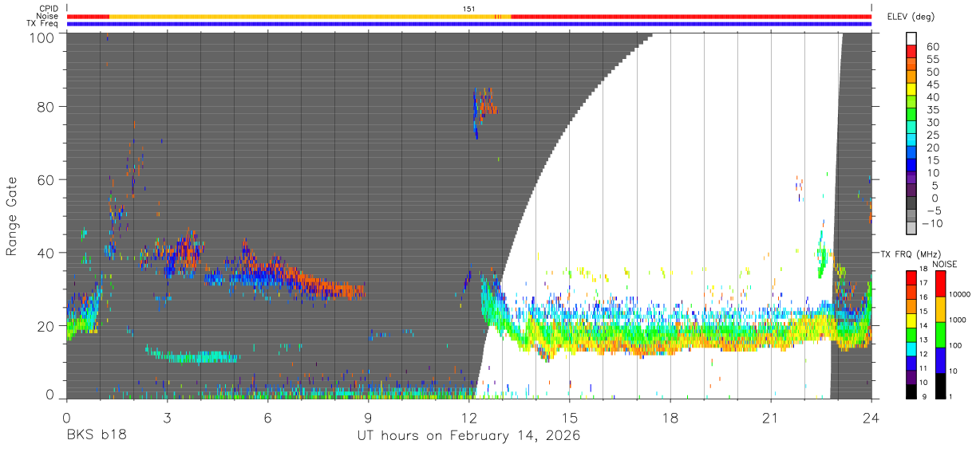Click the red top swatch in NOISE legend

click(939, 284)
